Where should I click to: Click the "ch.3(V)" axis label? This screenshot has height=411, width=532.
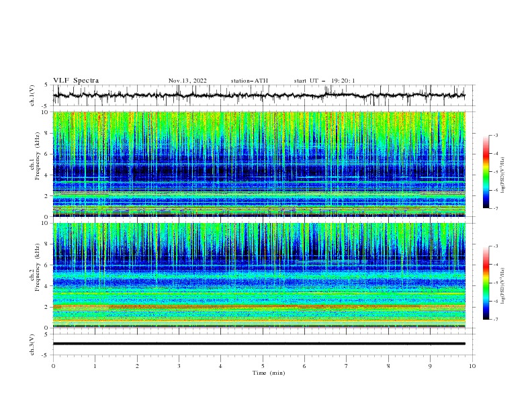[32, 345]
